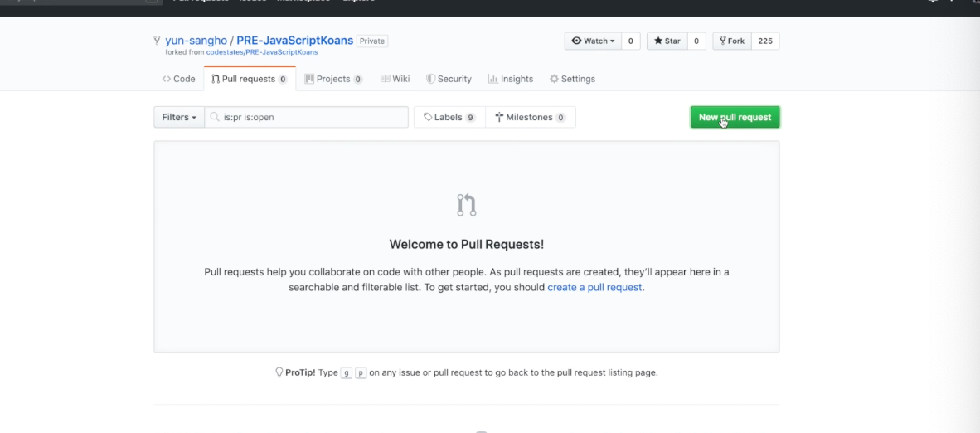Open the Filters dropdown
This screenshot has height=433, width=980.
click(179, 117)
